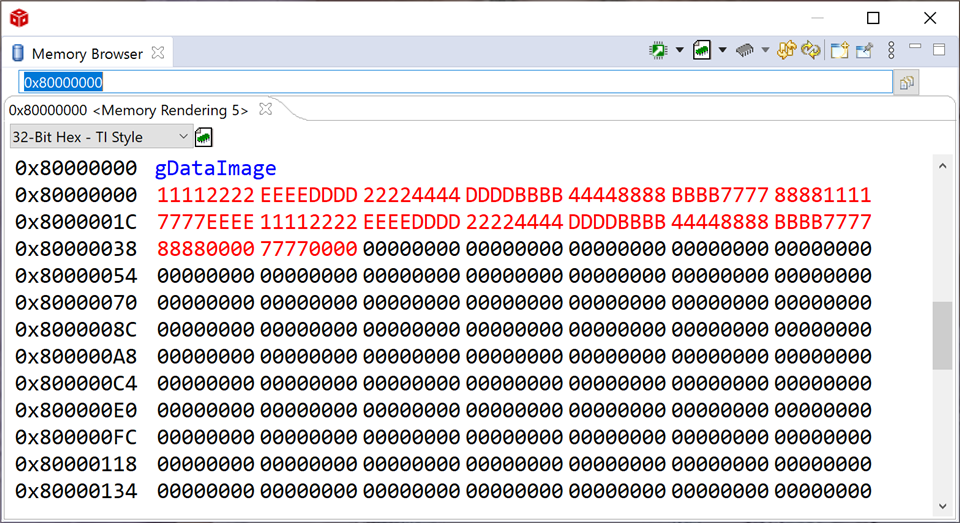
Task: Maximize the application window
Action: click(873, 18)
